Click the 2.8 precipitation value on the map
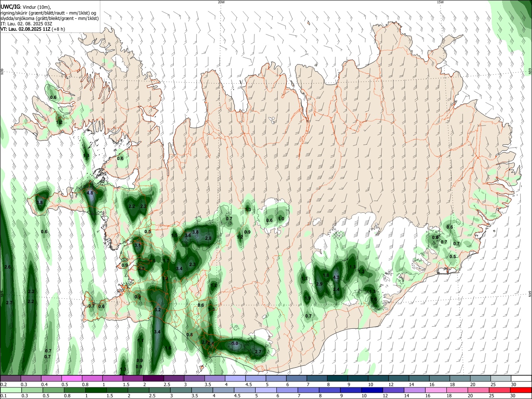532x399 pixels. click(x=208, y=238)
